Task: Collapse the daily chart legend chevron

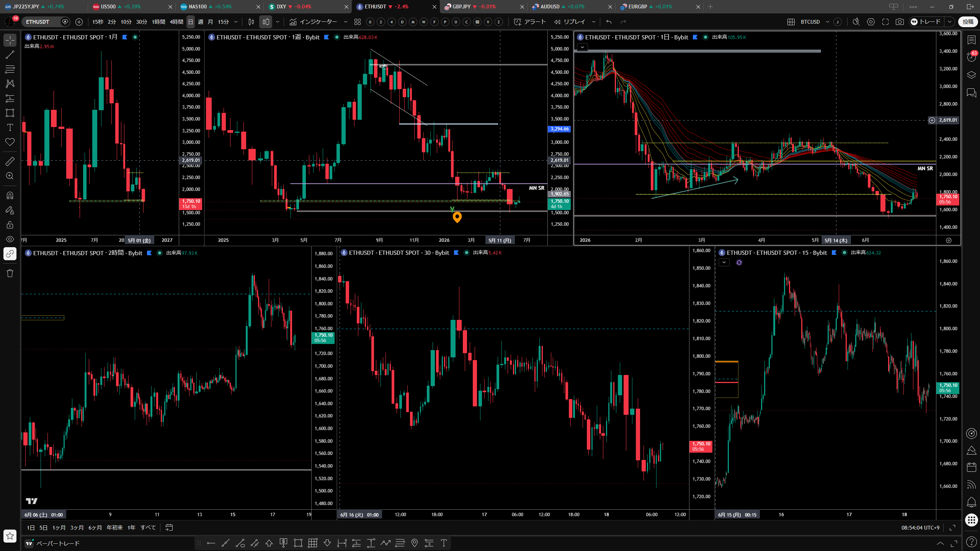Action: [582, 47]
